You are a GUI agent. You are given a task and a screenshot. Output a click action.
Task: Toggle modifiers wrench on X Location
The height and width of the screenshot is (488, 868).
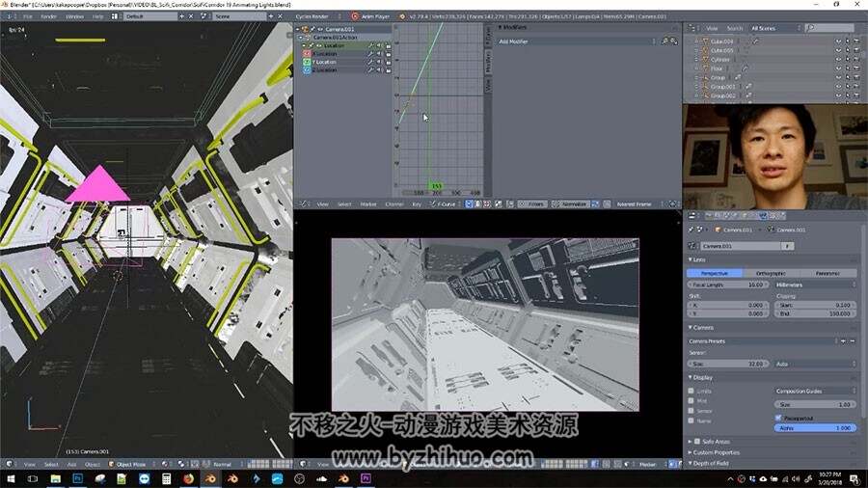371,54
